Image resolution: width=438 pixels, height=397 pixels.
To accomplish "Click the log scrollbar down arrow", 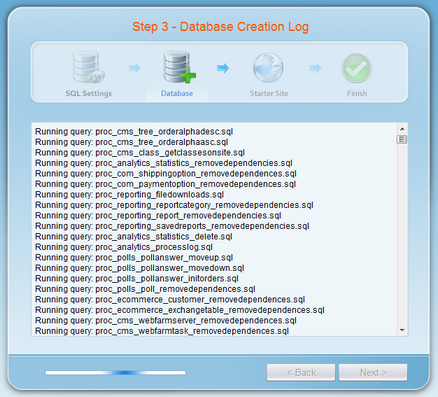I will (x=402, y=330).
